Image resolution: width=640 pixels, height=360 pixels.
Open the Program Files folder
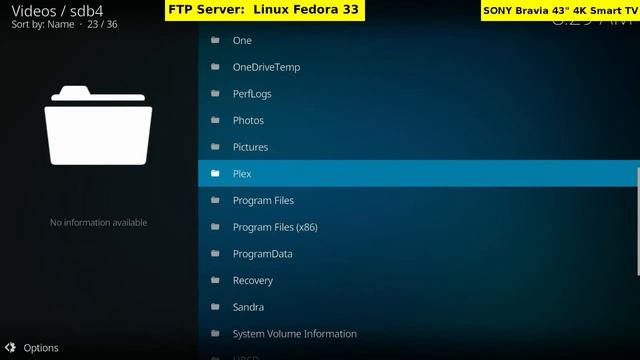click(419, 200)
